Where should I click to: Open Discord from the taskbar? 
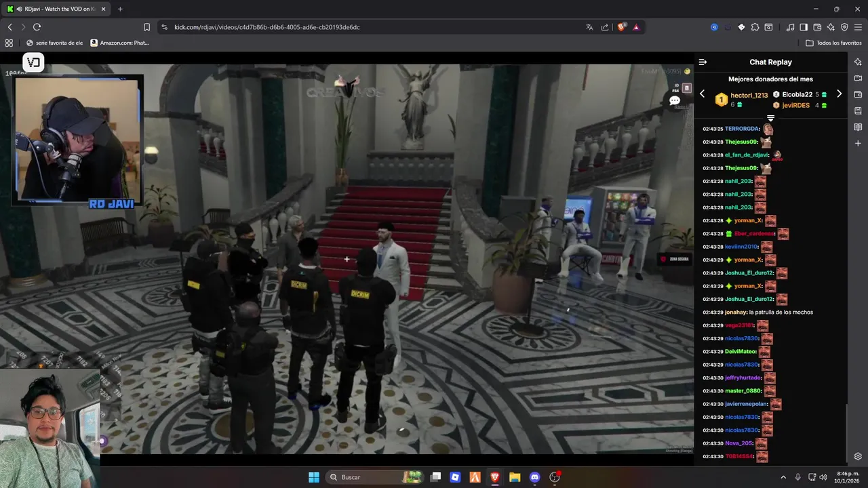[534, 477]
